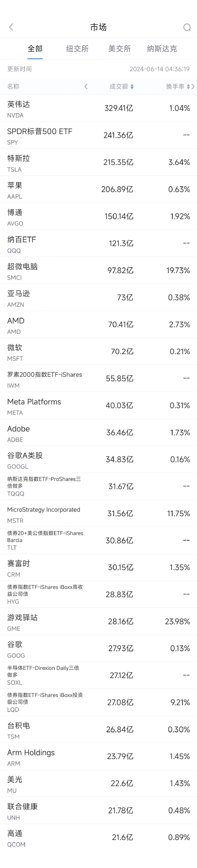Switch to the 纽交所 tab
The width and height of the screenshot is (197, 868).
tap(77, 49)
